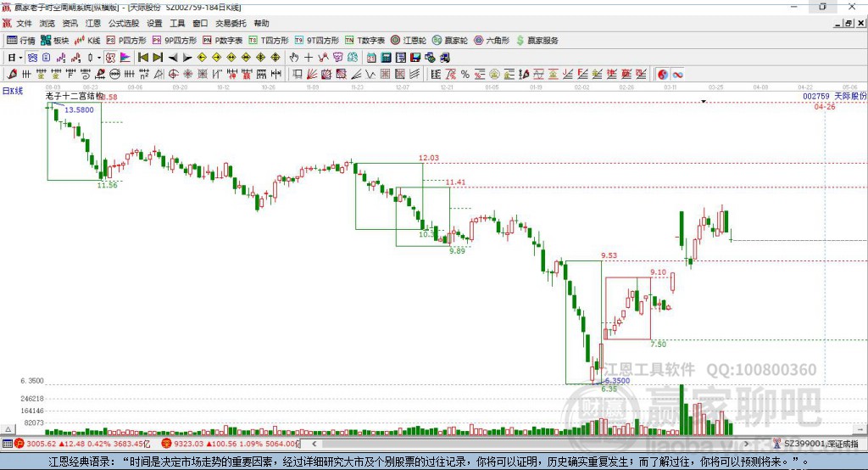The width and height of the screenshot is (868, 470).
Task: Click the first yellow diamond arrow icon
Action: click(202, 58)
